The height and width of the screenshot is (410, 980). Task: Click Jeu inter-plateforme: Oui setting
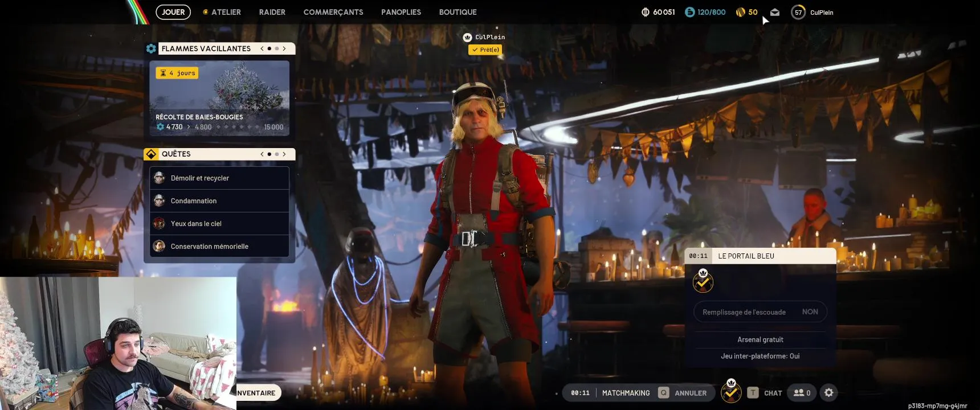pos(760,356)
